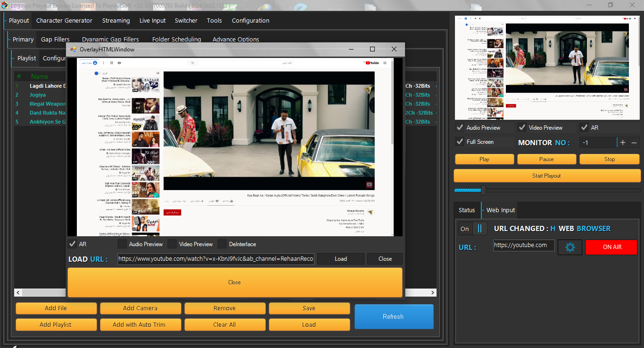
Task: Open the Web Input settings gear
Action: click(x=570, y=247)
